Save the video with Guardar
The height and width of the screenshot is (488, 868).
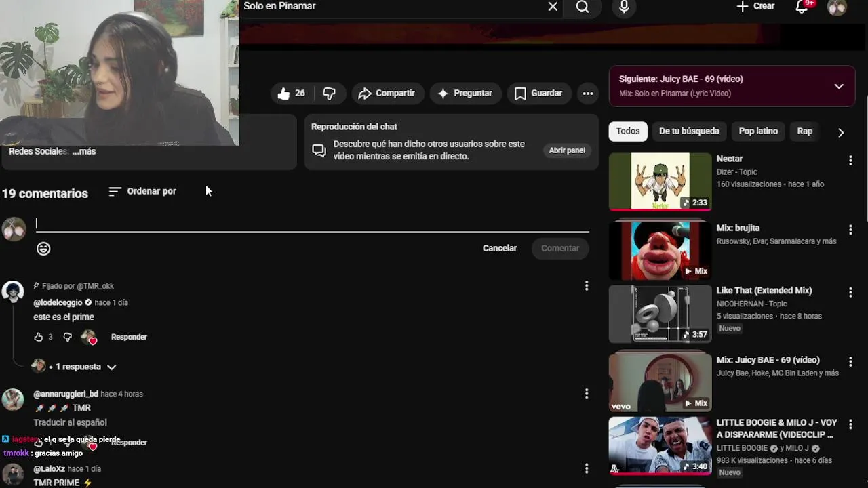point(538,94)
